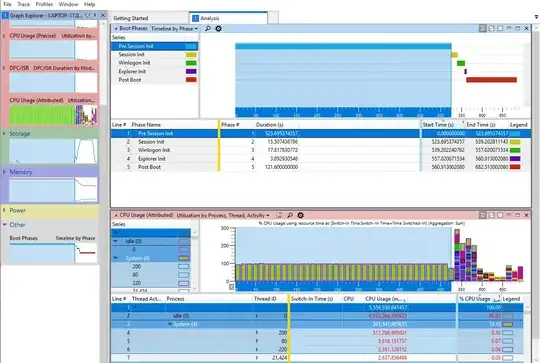Open Utilization by Process, Thread, Activity dropdown

click(223, 215)
